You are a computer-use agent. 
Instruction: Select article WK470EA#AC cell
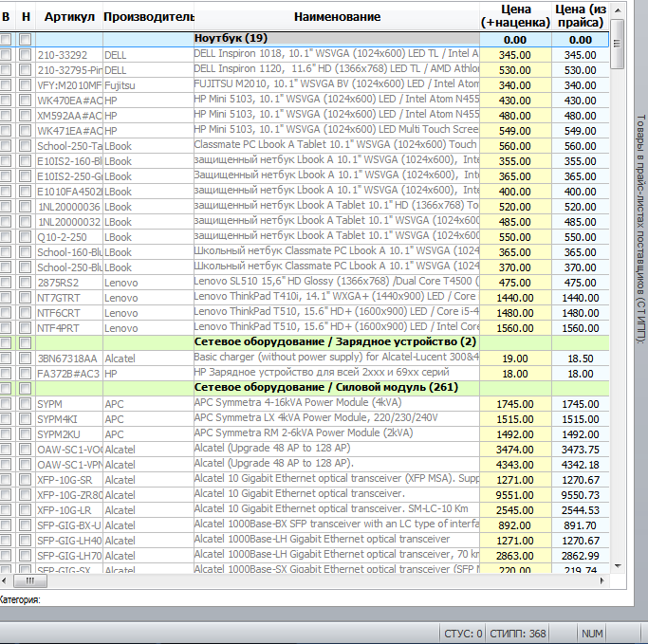click(69, 101)
